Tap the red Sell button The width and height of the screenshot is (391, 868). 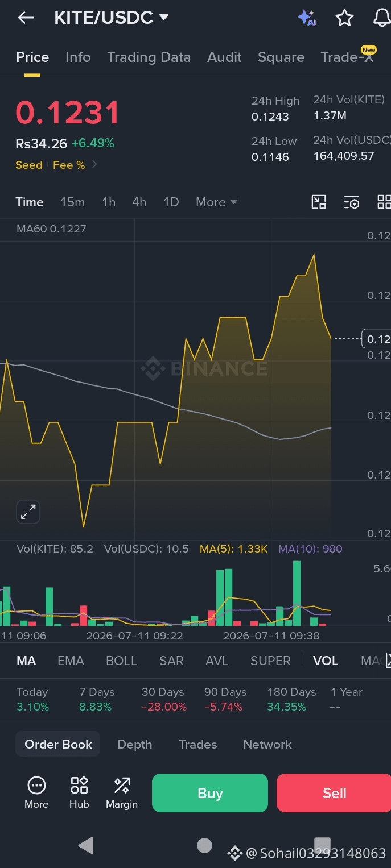[334, 793]
